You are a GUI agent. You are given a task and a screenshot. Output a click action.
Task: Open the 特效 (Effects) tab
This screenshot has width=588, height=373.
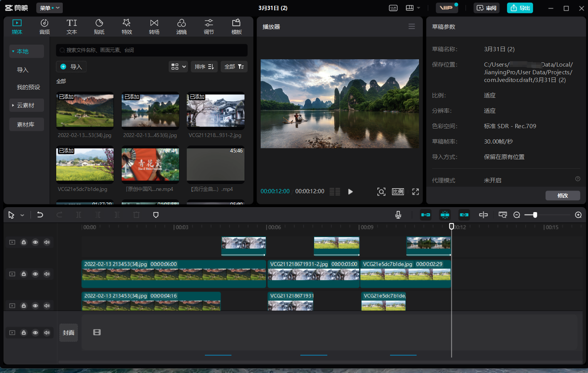click(127, 27)
